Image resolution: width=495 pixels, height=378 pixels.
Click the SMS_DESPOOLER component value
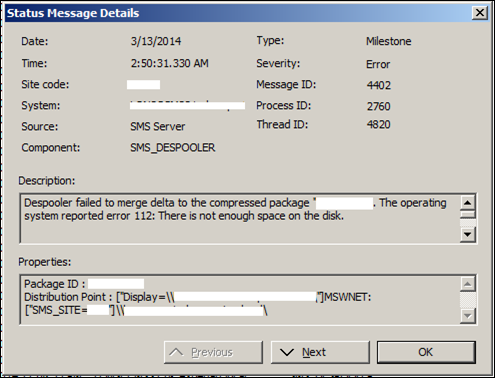173,148
